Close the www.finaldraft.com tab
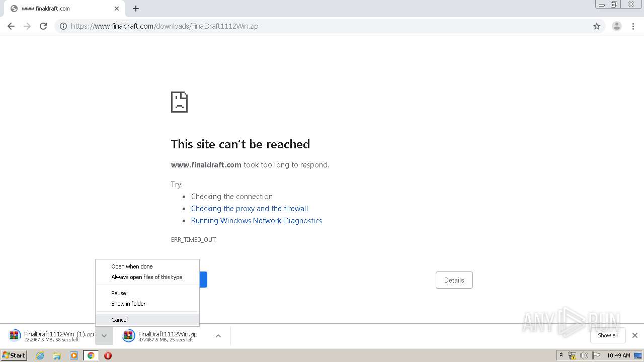 click(117, 9)
